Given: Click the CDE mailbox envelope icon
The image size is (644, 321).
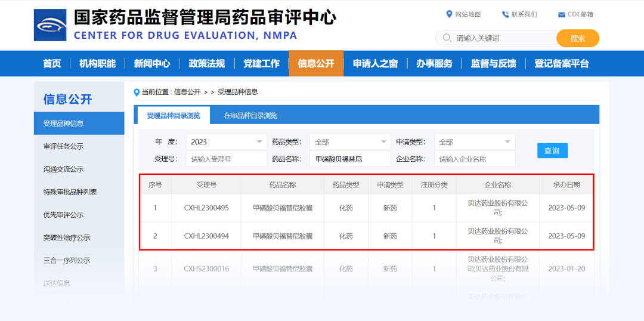Looking at the screenshot, I should pyautogui.click(x=561, y=15).
